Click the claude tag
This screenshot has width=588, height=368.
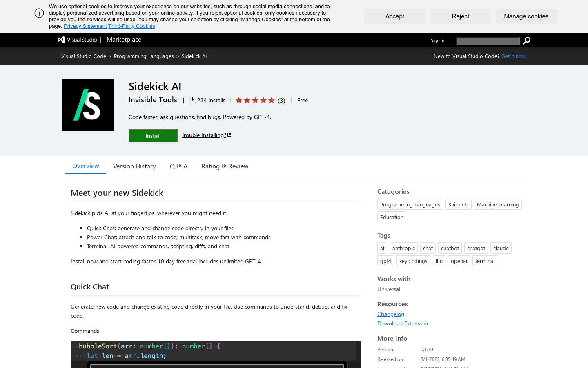point(501,248)
